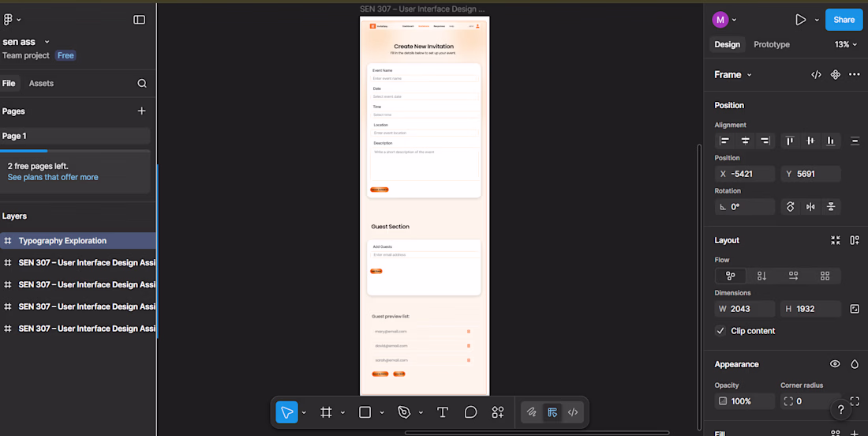Screen dimensions: 868x436
Task: Add a new page with plus icon
Action: click(142, 111)
